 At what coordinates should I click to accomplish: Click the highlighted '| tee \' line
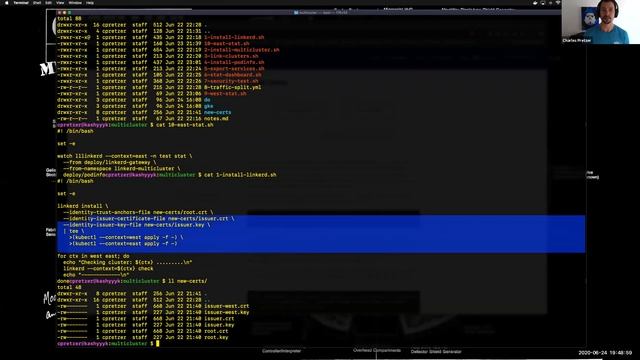pos(73,231)
